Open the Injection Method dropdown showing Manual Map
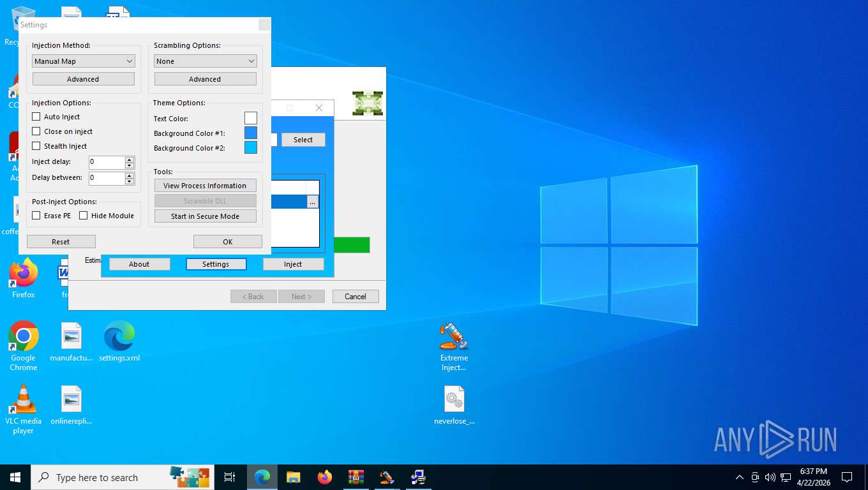868x490 pixels. click(84, 61)
